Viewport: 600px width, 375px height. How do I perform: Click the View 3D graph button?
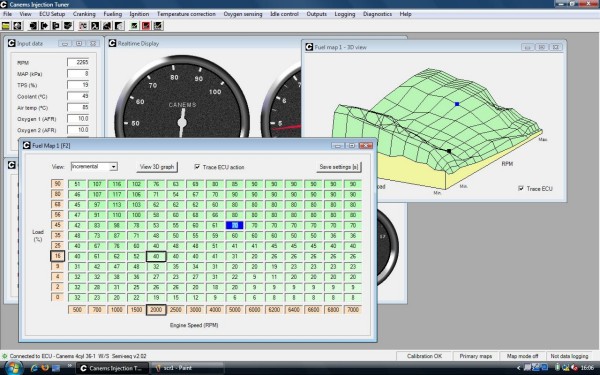tap(157, 167)
